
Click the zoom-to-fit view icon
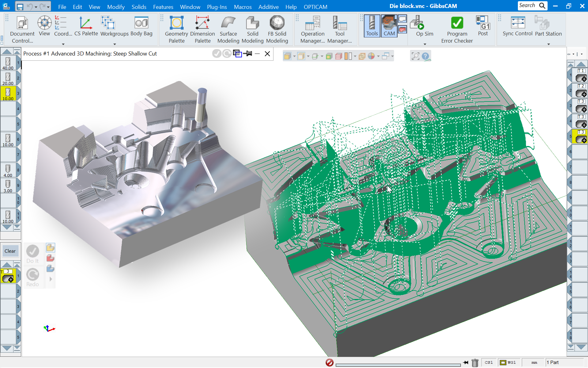point(415,56)
